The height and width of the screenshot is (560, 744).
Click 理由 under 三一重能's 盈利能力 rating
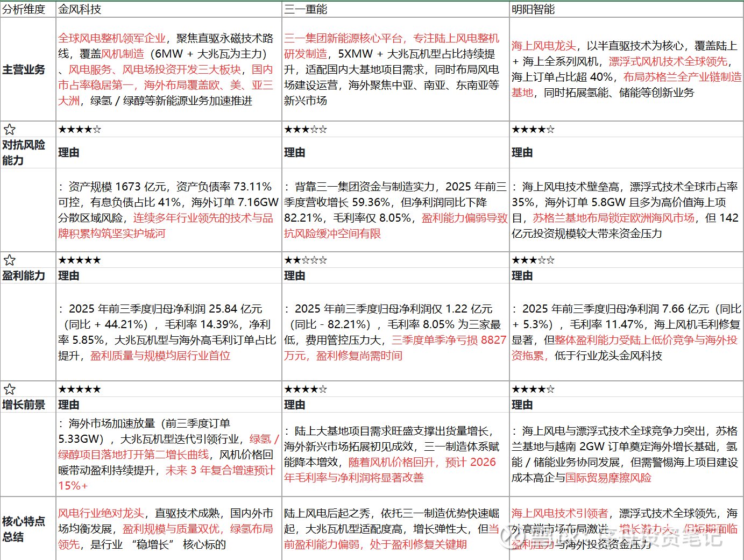295,276
